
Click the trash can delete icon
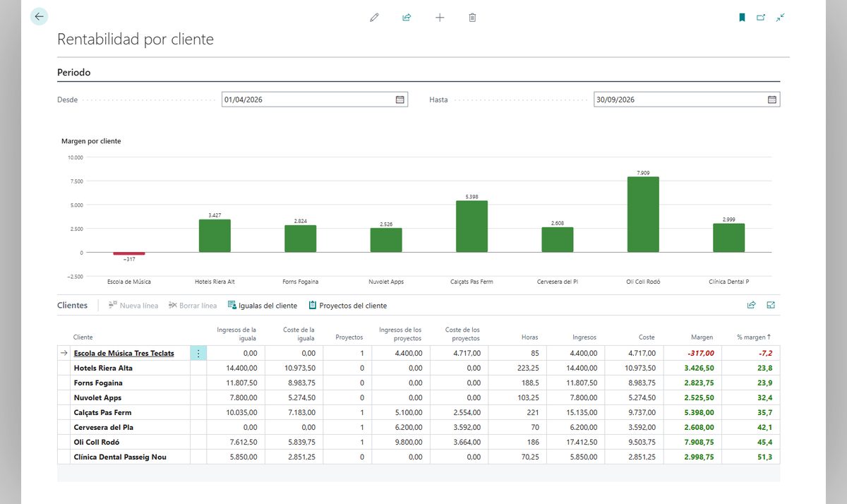(472, 17)
